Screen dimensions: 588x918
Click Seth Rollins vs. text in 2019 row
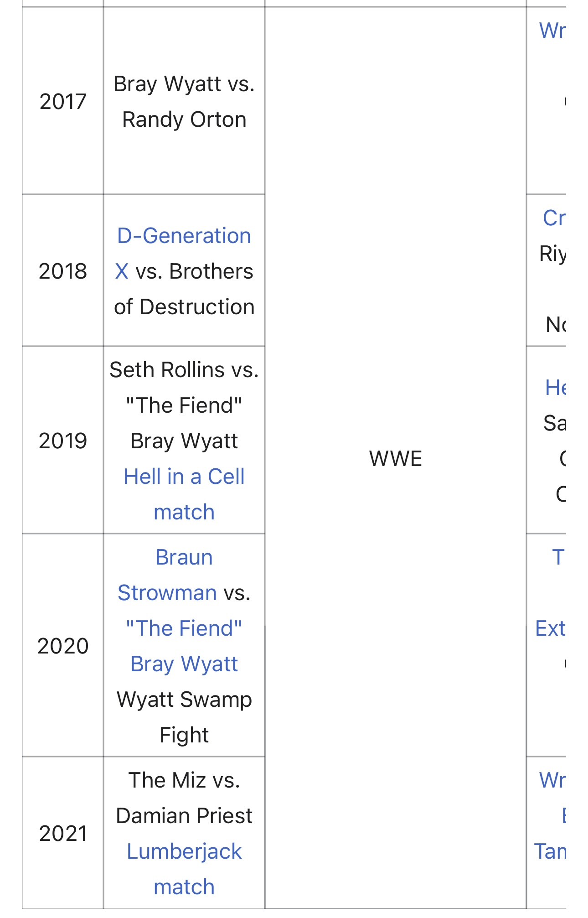click(184, 369)
